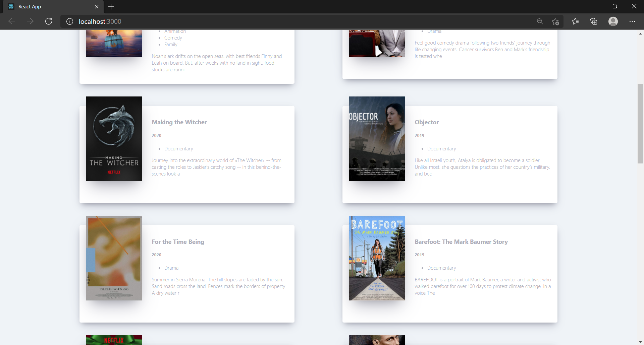Click the browser forward arrow

30,21
